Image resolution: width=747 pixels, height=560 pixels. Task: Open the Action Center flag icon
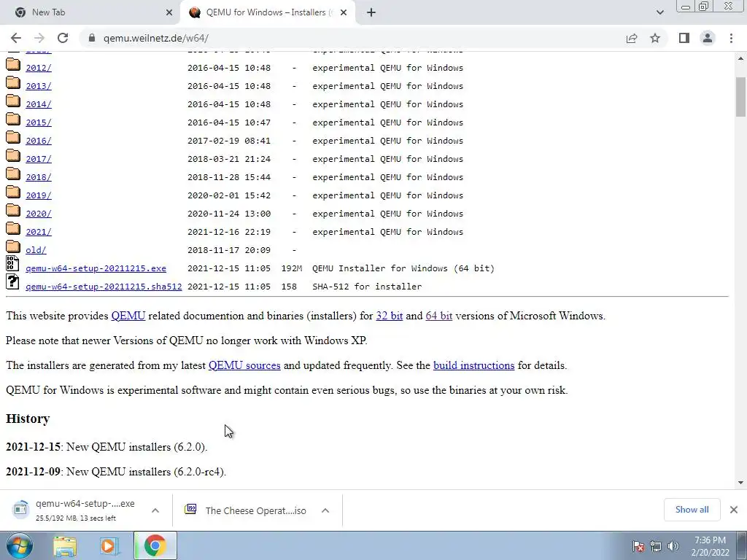click(x=638, y=546)
